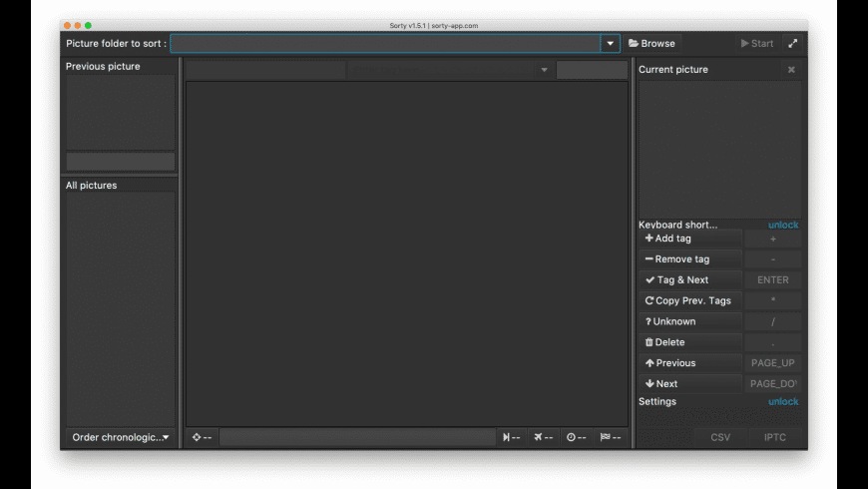Click the skip-to-end status icon

pyautogui.click(x=511, y=437)
